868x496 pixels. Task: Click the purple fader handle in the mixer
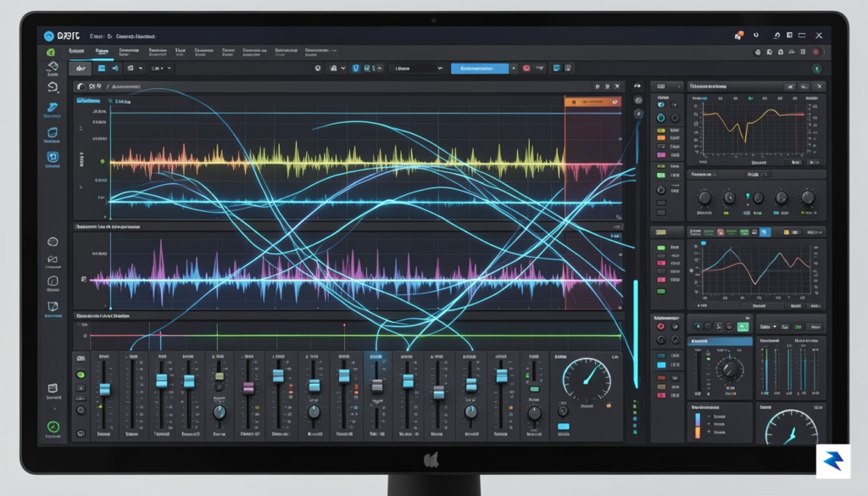click(248, 387)
